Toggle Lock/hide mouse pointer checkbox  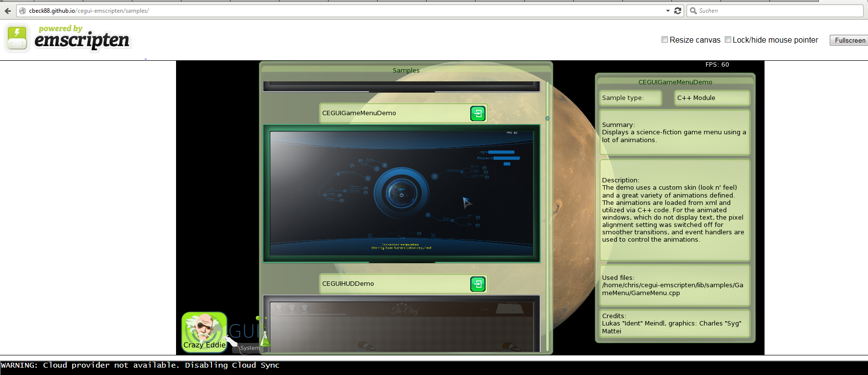(728, 40)
